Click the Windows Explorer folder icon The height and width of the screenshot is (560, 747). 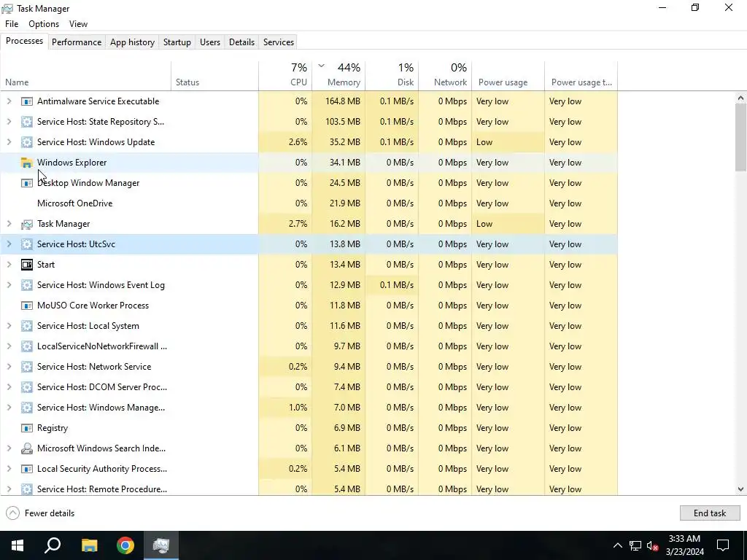27,163
